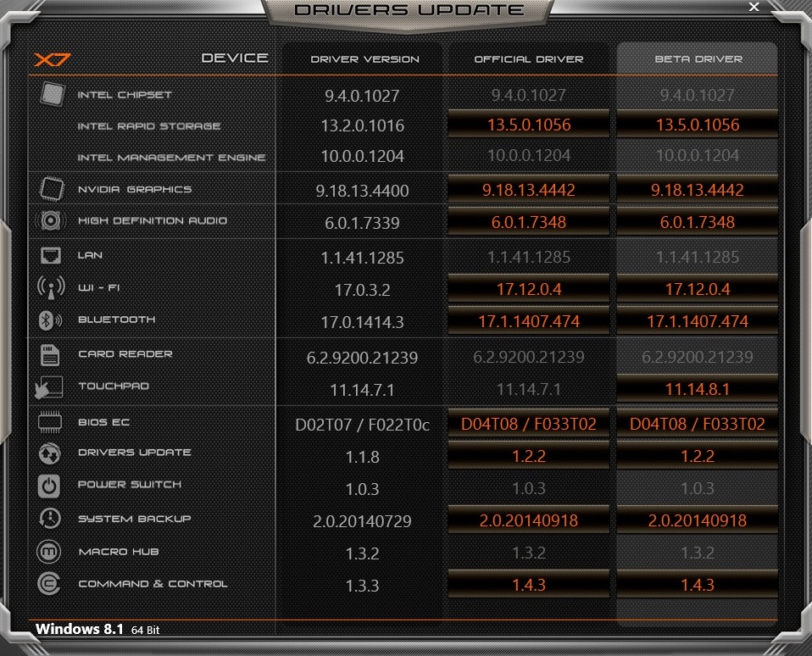The height and width of the screenshot is (656, 812).
Task: Select the Driver Version column header
Action: [x=364, y=59]
